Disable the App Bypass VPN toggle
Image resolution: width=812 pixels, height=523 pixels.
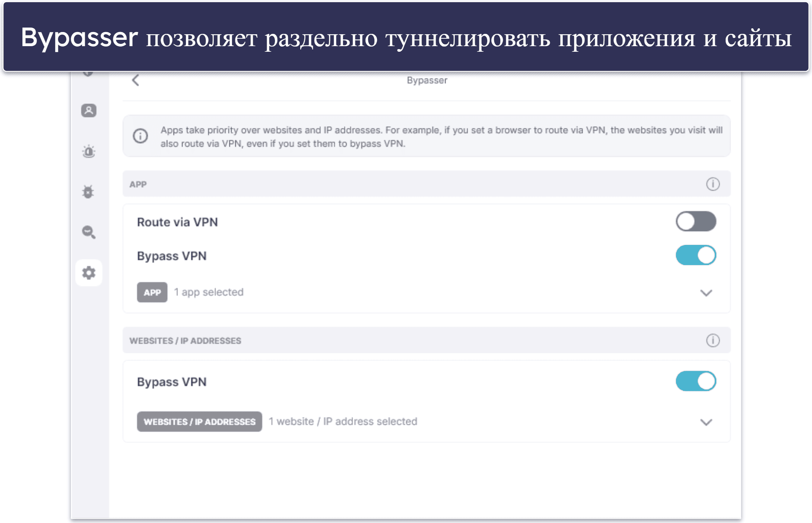[696, 255]
